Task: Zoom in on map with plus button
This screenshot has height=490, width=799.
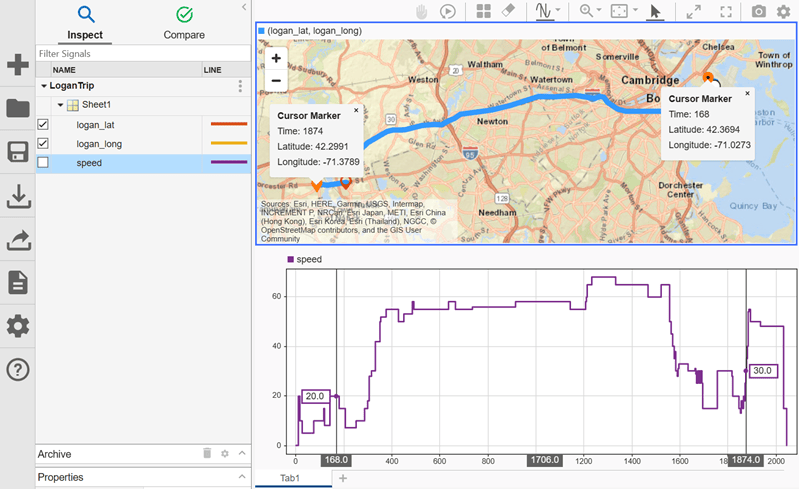Action: [x=276, y=58]
